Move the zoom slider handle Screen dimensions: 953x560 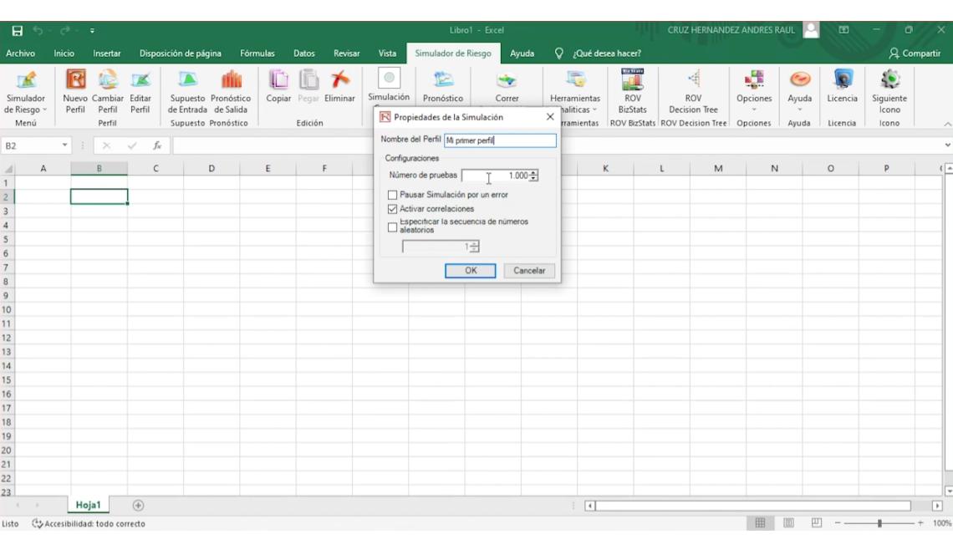(879, 523)
